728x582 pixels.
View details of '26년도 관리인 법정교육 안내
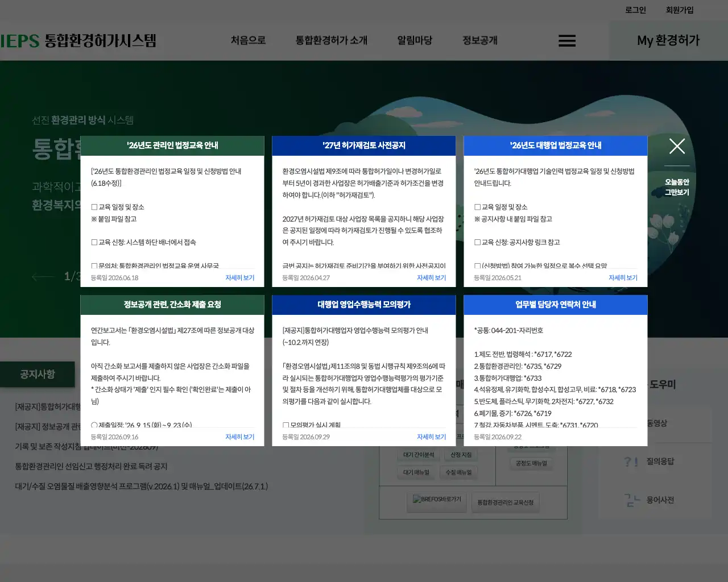[239, 278]
